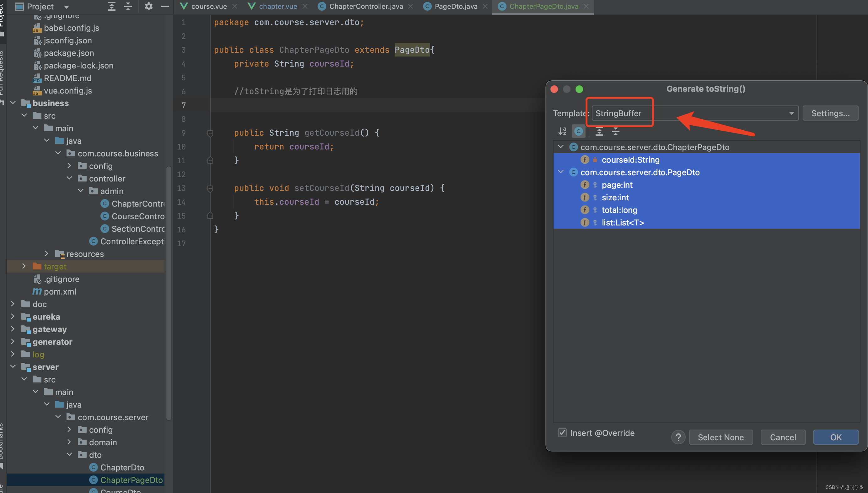868x493 pixels.
Task: Hide the Project tool window
Action: click(165, 6)
